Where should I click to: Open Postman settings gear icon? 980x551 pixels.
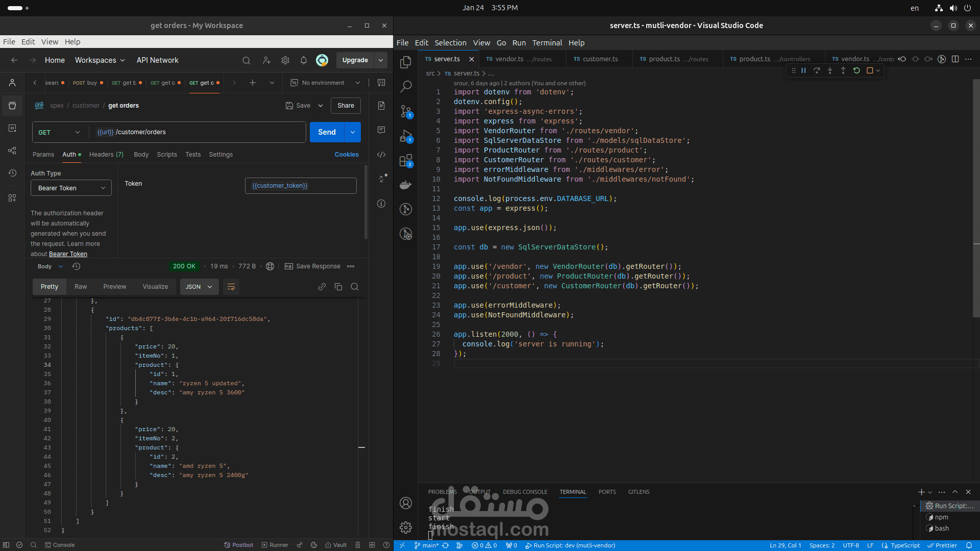pos(285,60)
